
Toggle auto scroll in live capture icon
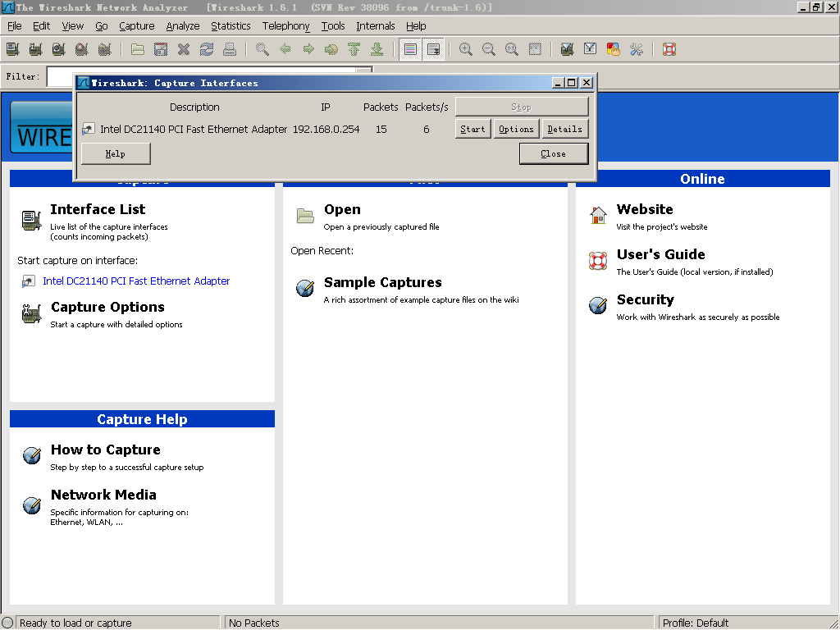click(x=433, y=49)
